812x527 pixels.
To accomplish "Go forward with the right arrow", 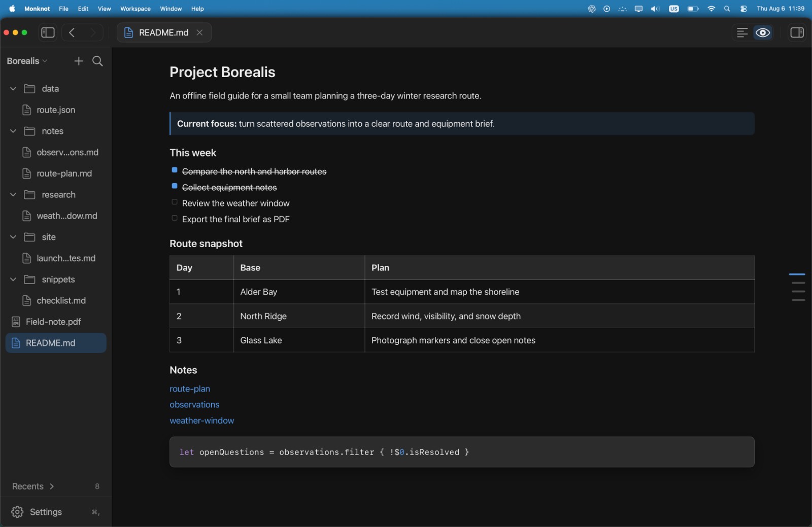I will tap(93, 32).
